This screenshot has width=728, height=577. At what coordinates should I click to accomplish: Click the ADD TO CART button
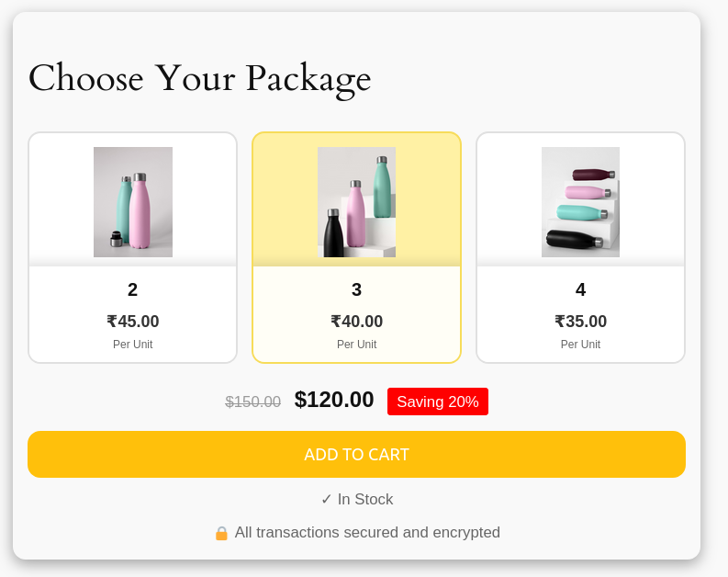pyautogui.click(x=356, y=455)
